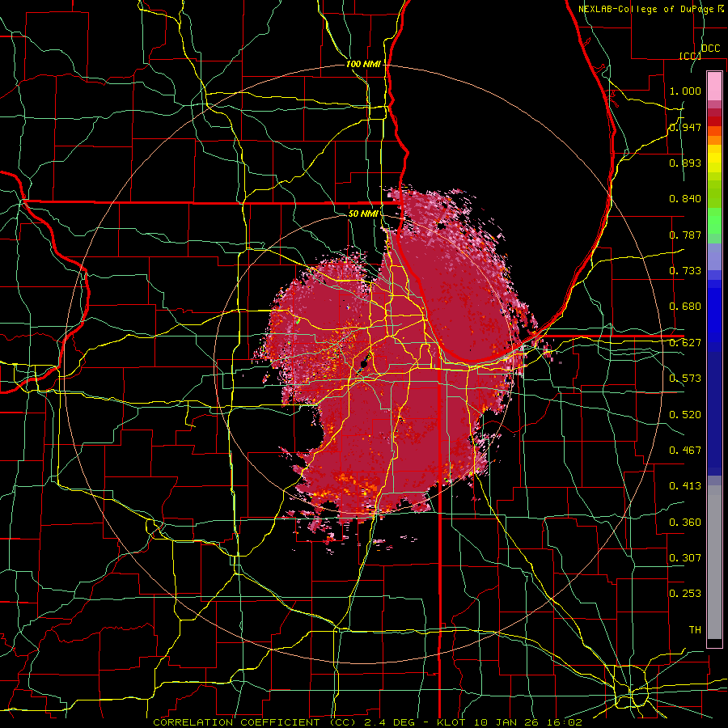
Task: Click the DCC label above the color scale
Action: (x=711, y=49)
